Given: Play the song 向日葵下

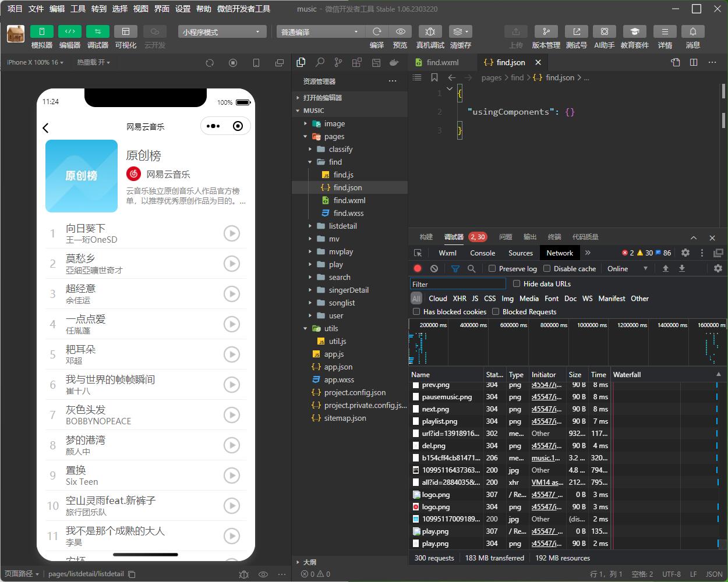Looking at the screenshot, I should click(x=232, y=233).
